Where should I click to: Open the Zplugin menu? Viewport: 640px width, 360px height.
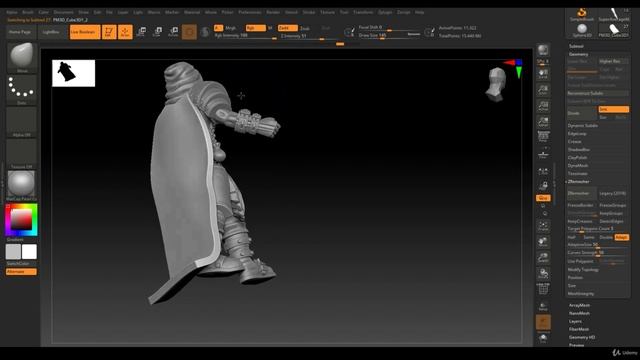(385, 12)
